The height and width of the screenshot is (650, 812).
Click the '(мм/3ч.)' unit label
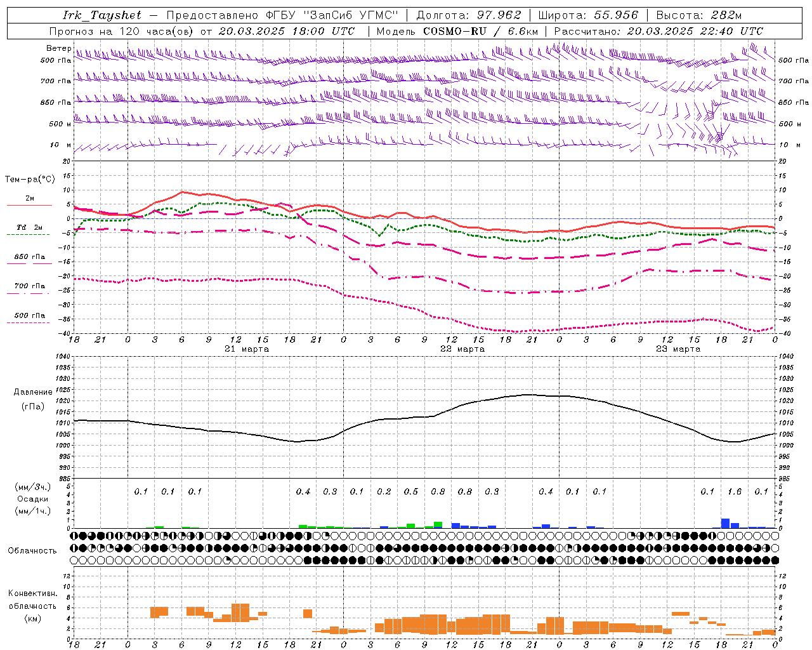click(32, 487)
